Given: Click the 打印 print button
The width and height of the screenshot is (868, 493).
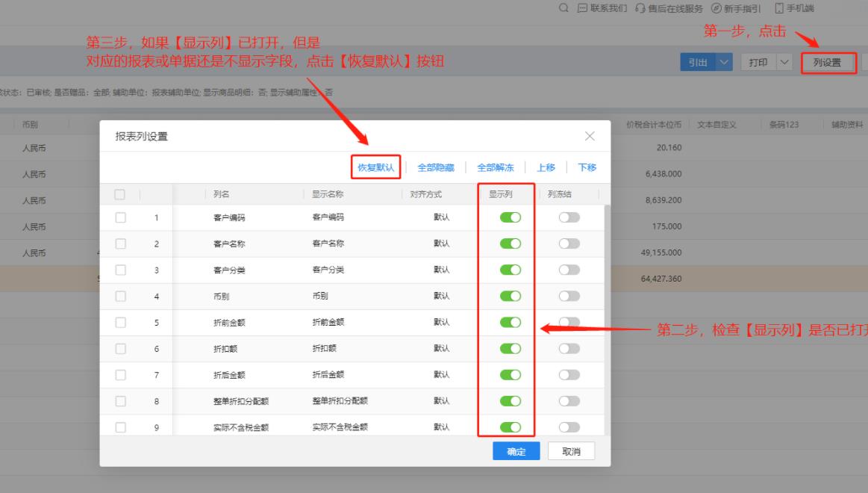Looking at the screenshot, I should [758, 62].
